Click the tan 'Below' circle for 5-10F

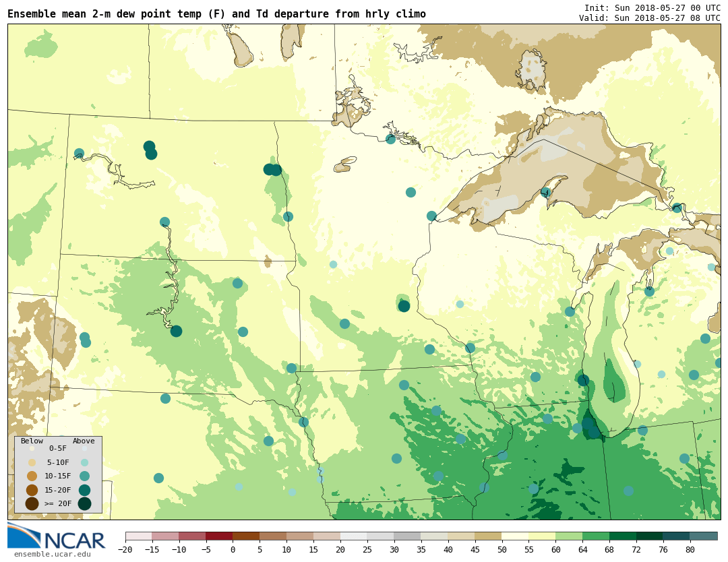32,462
